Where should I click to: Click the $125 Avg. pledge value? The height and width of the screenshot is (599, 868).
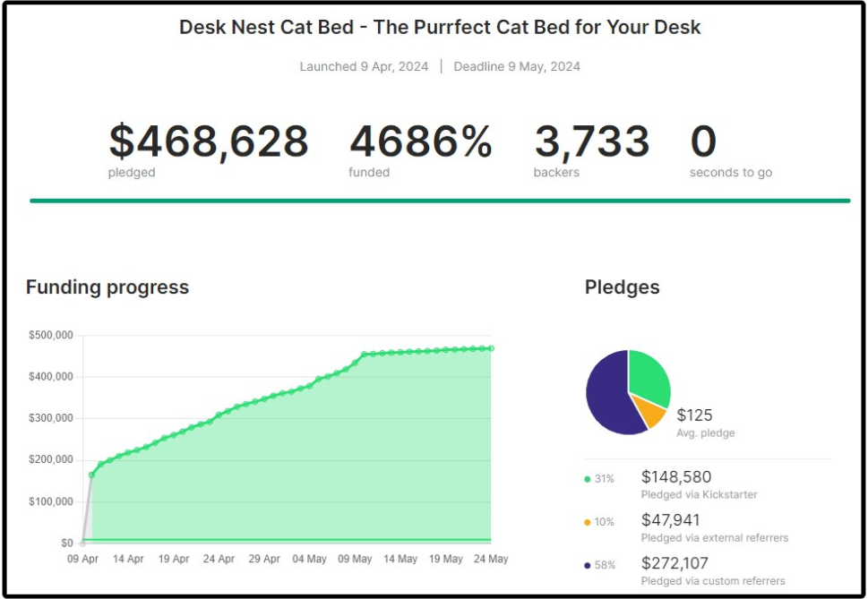coord(694,415)
